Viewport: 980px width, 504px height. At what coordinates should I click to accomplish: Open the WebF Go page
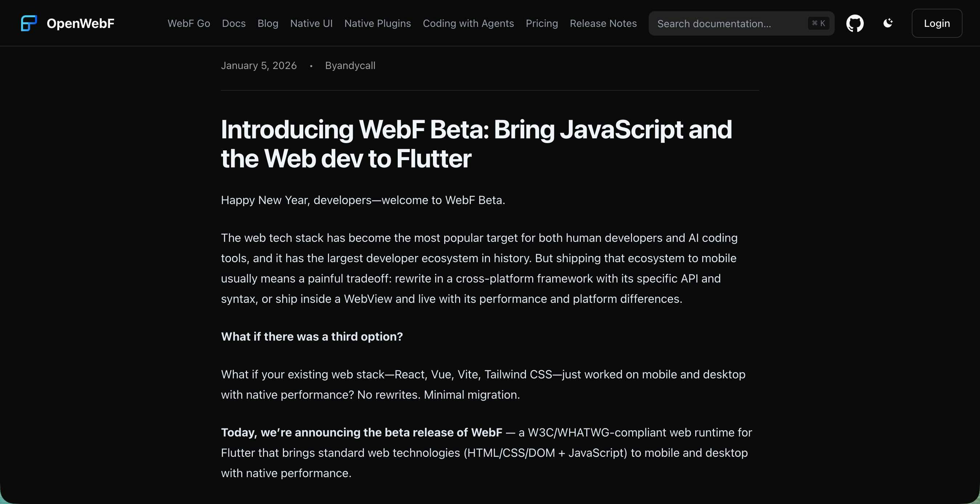(x=189, y=23)
